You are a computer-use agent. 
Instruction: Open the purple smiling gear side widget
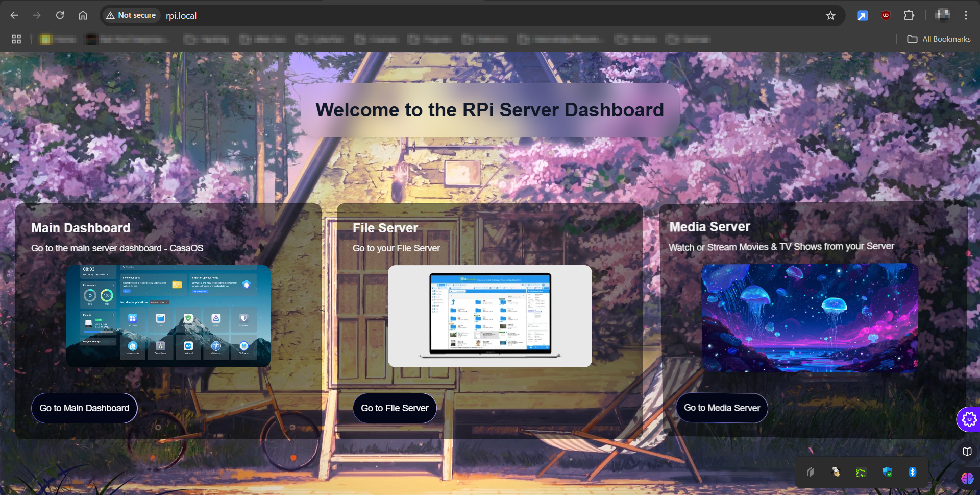click(x=969, y=419)
